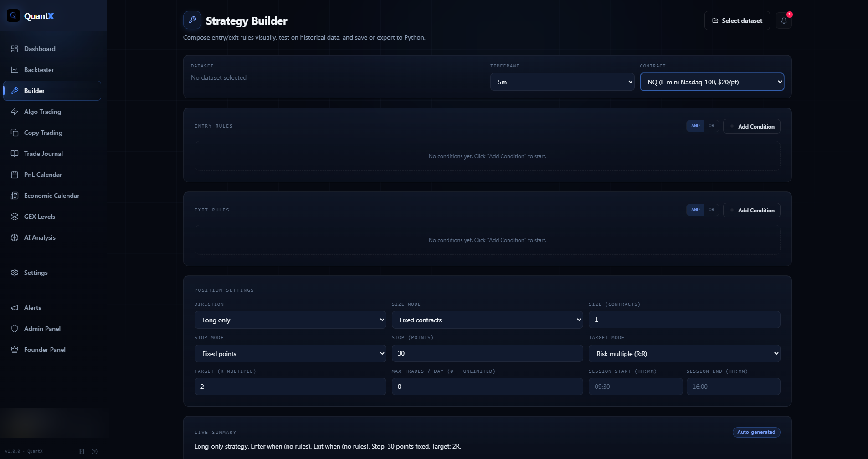Viewport: 868px width, 459px height.
Task: Open the Backtester page
Action: click(x=52, y=70)
